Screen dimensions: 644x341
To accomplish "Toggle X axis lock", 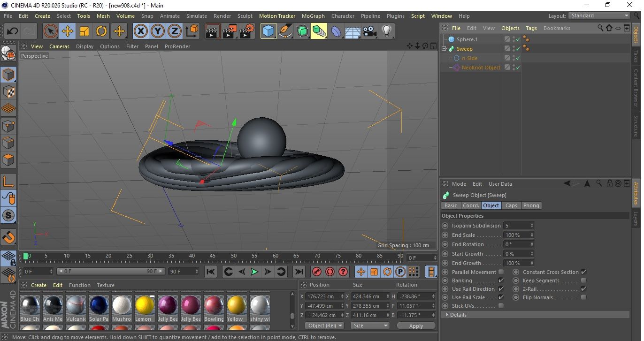I will point(140,31).
